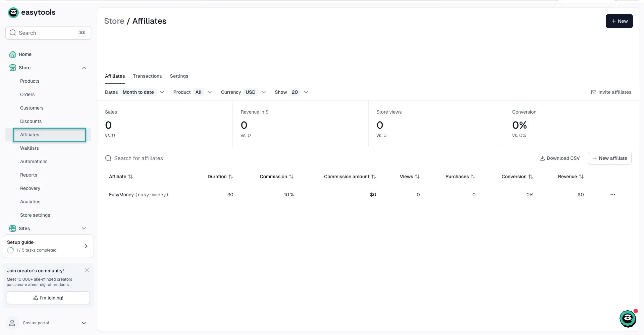Viewport: 644px width, 335px height.
Task: Sort by Affiliate column arrows
Action: click(130, 177)
